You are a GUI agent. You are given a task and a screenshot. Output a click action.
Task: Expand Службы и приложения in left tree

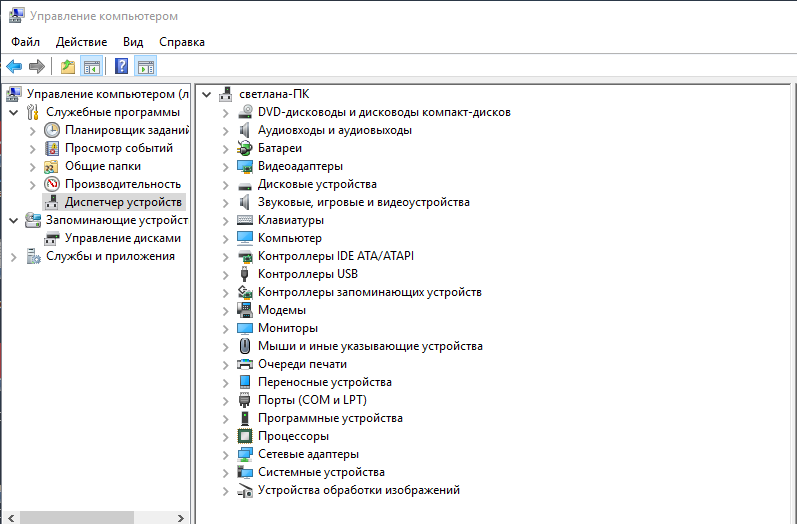(x=13, y=256)
